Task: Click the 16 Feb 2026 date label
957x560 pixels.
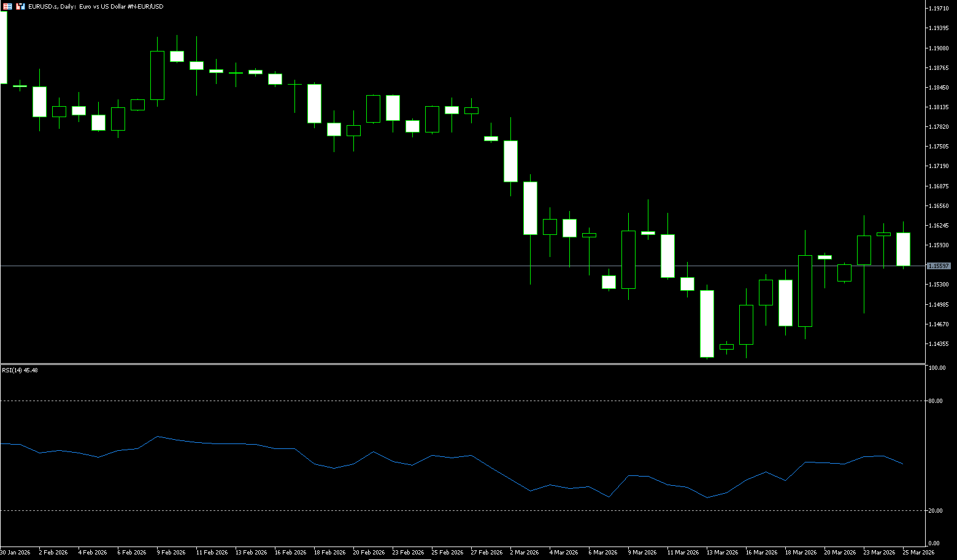Action: (x=290, y=553)
